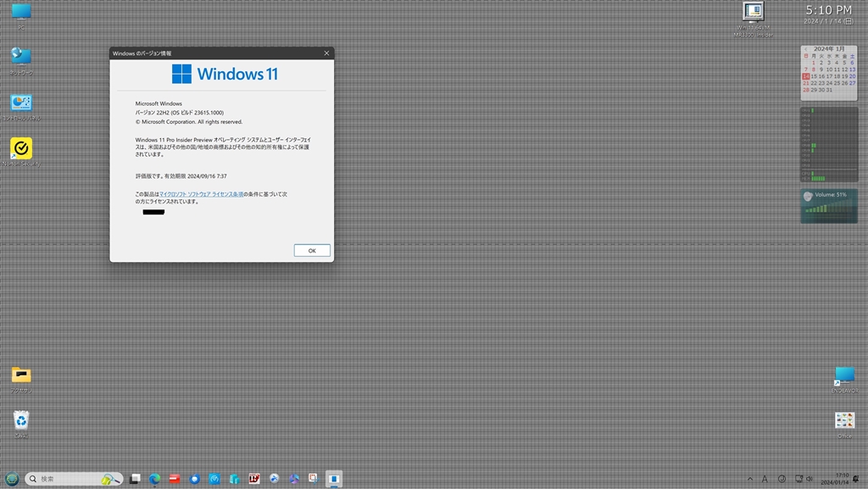Open the purple sphere app on the taskbar
The height and width of the screenshot is (489, 868).
click(x=294, y=479)
